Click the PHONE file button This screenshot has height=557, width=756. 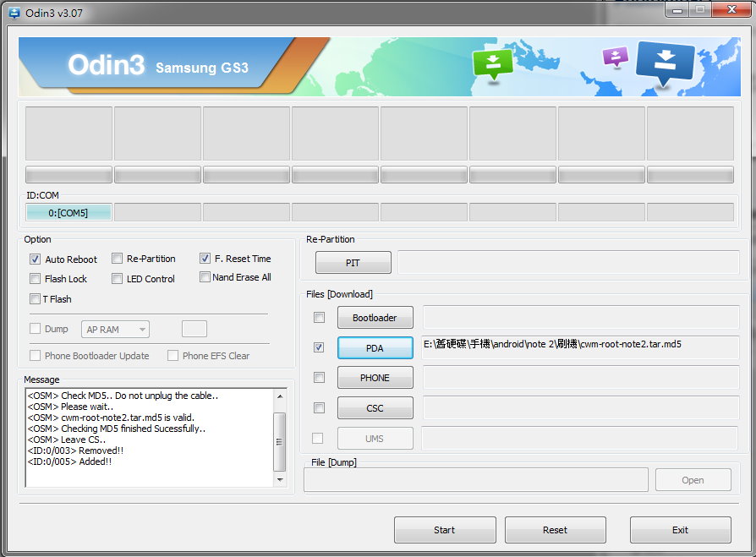375,378
